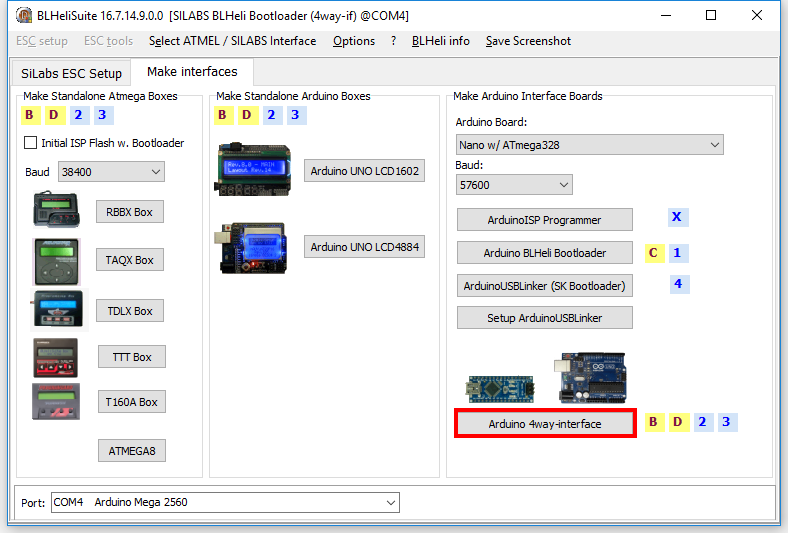The width and height of the screenshot is (788, 533).
Task: Click the TAQX box device image
Action: (56, 260)
